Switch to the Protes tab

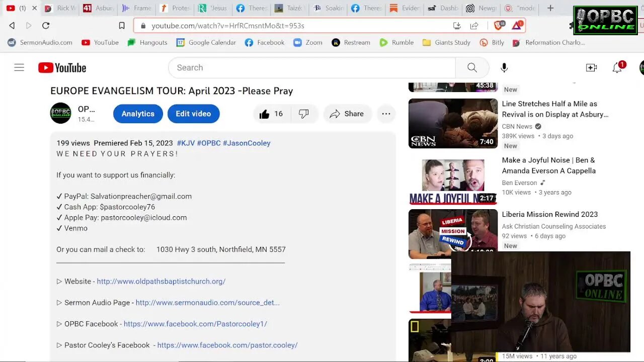click(175, 8)
